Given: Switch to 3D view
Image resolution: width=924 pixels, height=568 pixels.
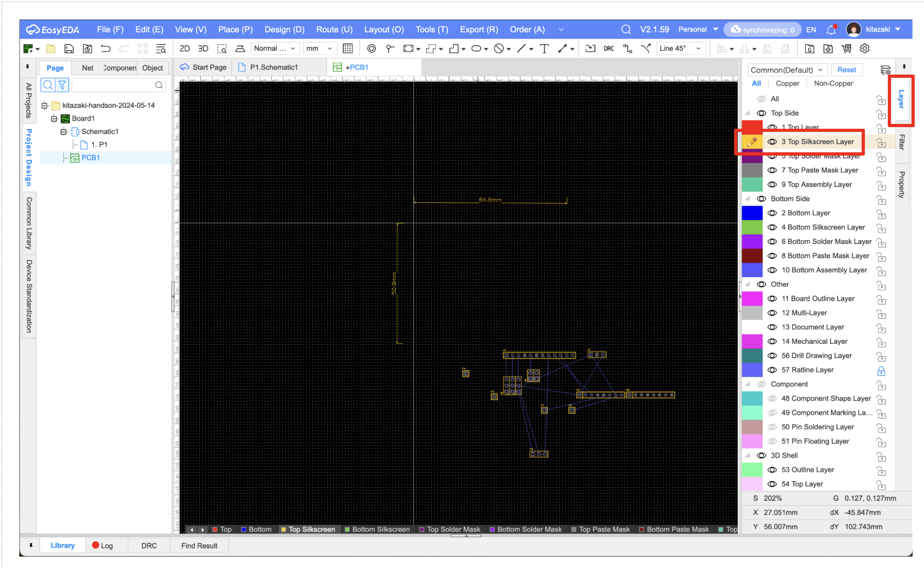Looking at the screenshot, I should point(203,49).
